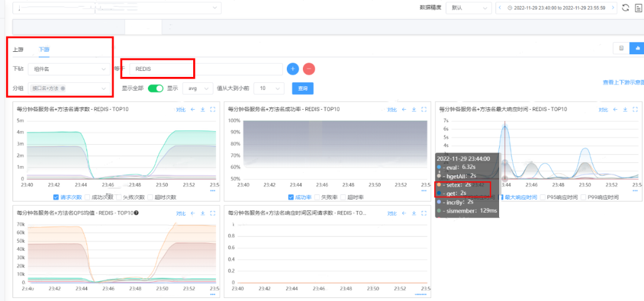Open fullscreen for the QPS average chart

point(212,213)
